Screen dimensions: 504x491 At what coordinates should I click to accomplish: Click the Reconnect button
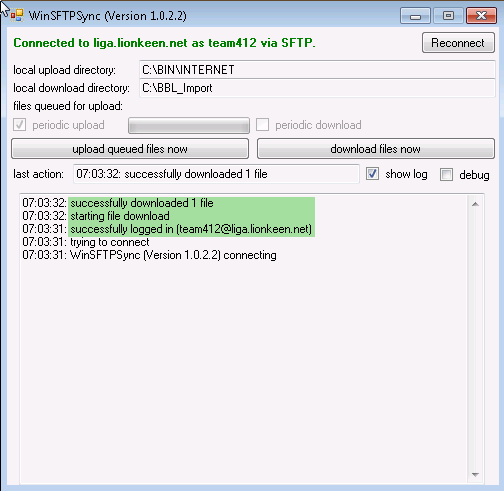pos(458,43)
